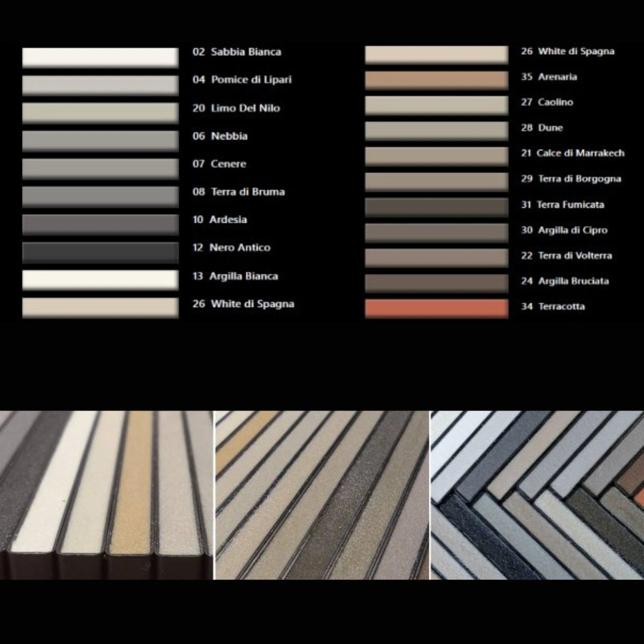Click the '02 Sabbia Bianca' label
The height and width of the screenshot is (644, 644).
point(237,52)
